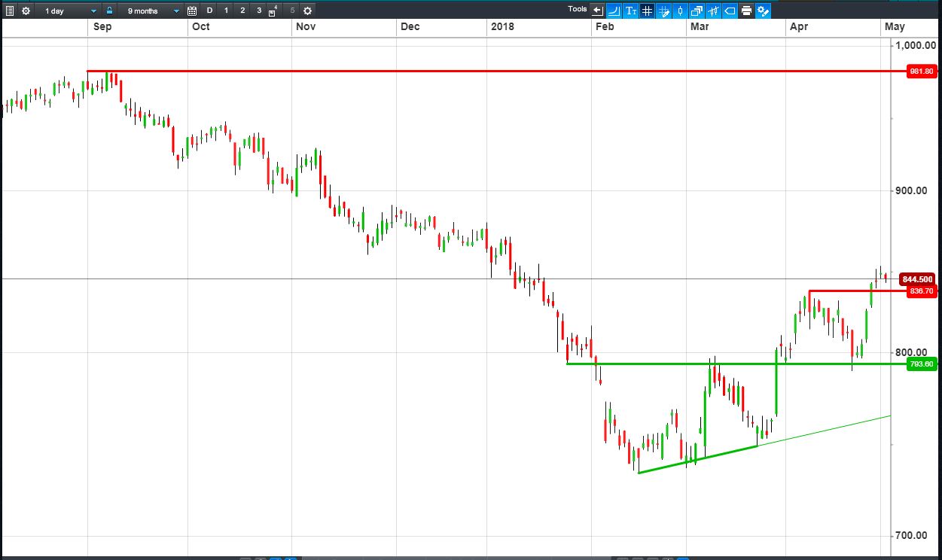
Task: Toggle the blue padlock icon
Action: (110, 11)
